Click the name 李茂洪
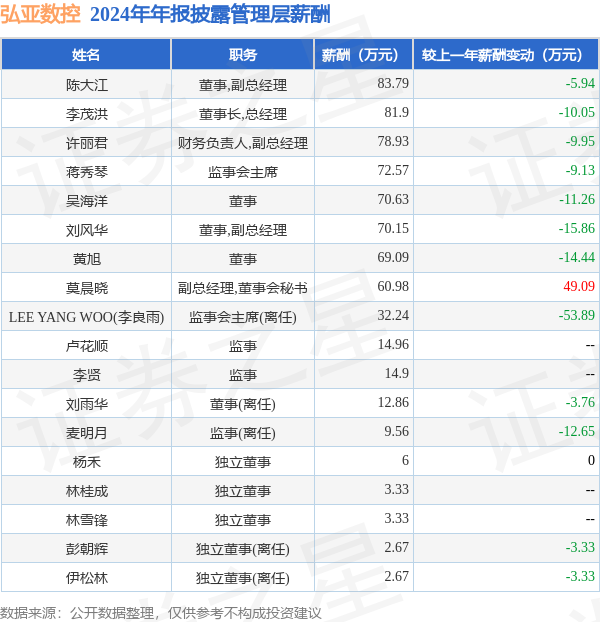The height and width of the screenshot is (622, 600). point(86,114)
